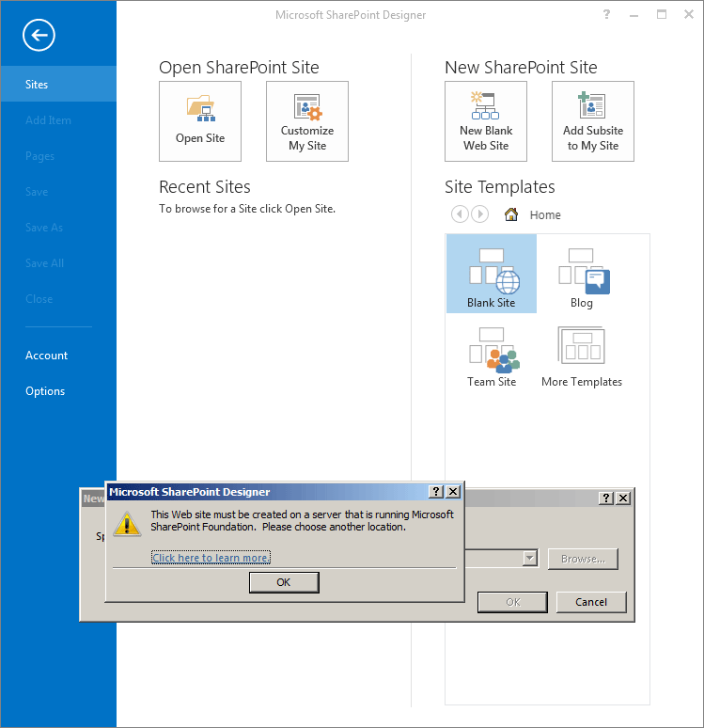The image size is (704, 728).
Task: Click Browse... in the New dialog
Action: [583, 559]
